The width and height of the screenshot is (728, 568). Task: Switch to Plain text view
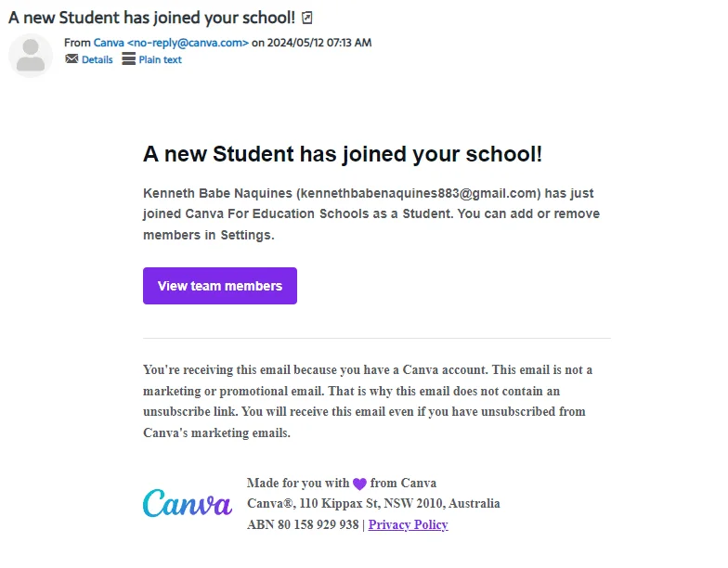point(160,59)
